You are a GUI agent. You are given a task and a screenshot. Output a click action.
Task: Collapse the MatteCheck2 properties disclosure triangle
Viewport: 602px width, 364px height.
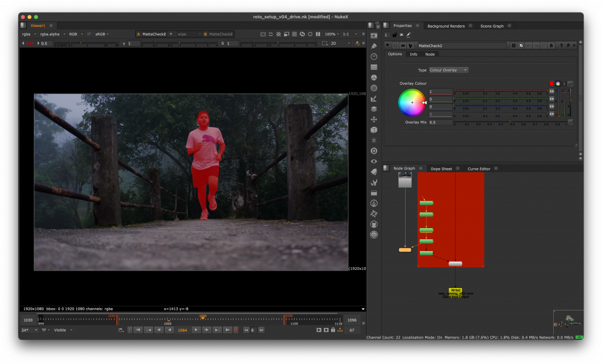(x=387, y=45)
